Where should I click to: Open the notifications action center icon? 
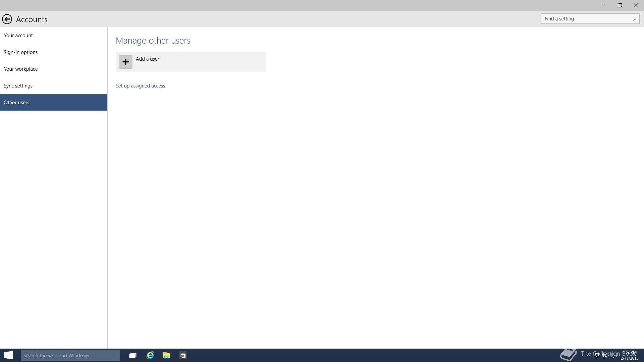pos(614,355)
